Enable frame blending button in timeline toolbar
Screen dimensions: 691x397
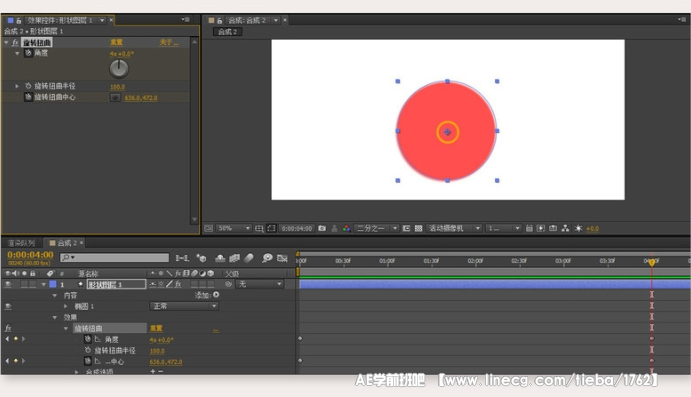234,258
